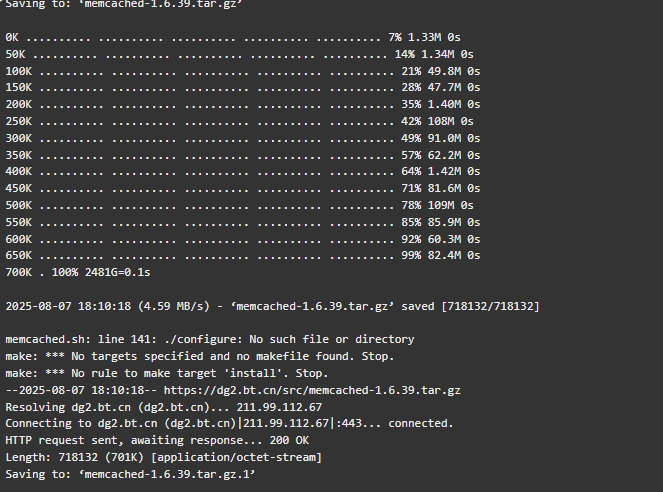
Task: Click the 250K progress row showing 108M
Action: point(239,121)
